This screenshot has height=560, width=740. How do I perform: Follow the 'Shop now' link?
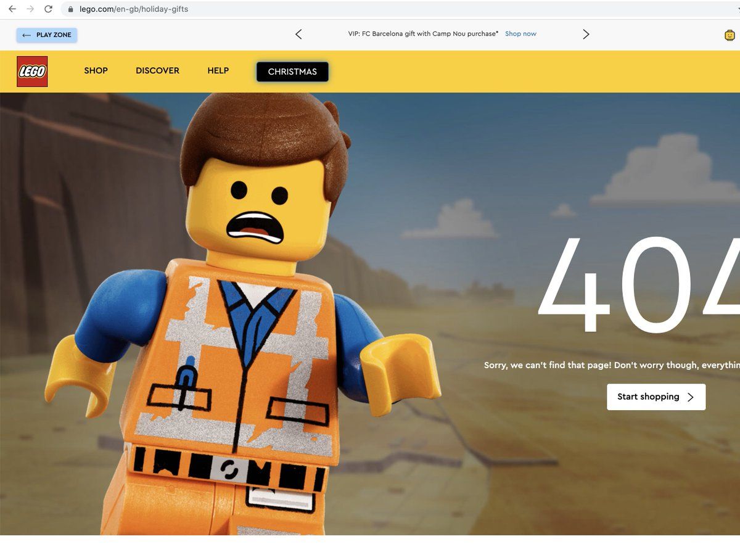[520, 34]
